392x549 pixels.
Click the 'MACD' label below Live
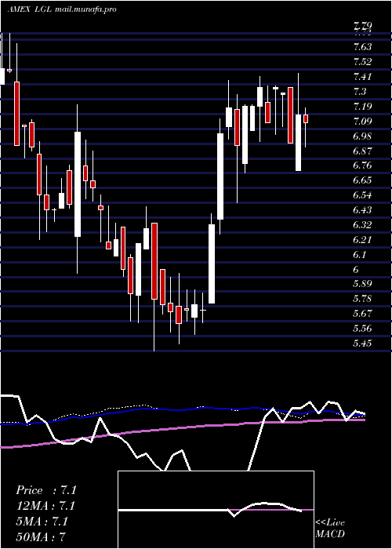click(330, 534)
